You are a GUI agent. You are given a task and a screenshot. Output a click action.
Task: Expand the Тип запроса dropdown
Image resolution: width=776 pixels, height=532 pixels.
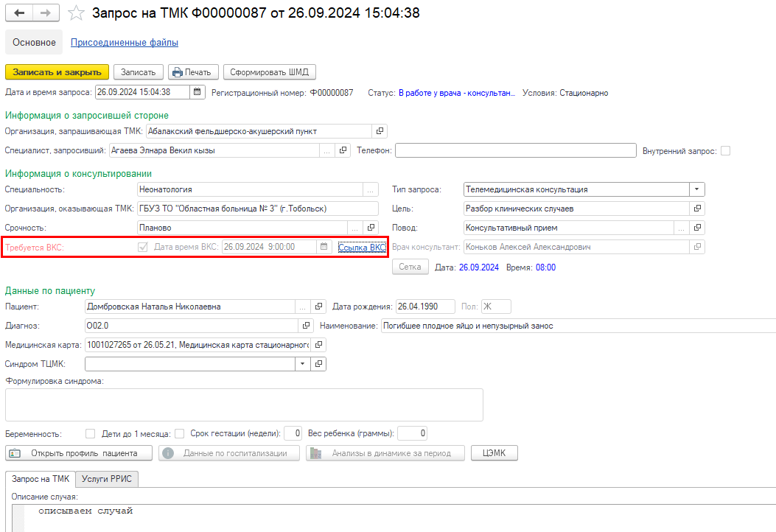697,189
